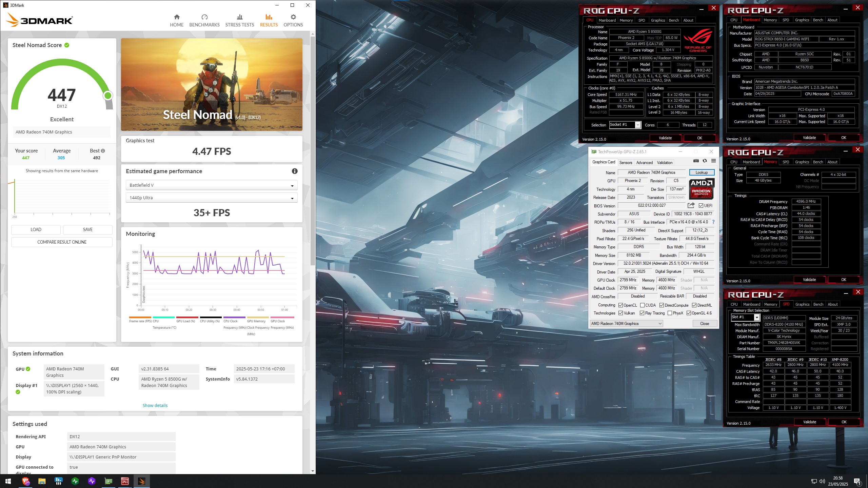
Task: Switch to the Validation tab in GPU-Z
Action: coord(665,163)
